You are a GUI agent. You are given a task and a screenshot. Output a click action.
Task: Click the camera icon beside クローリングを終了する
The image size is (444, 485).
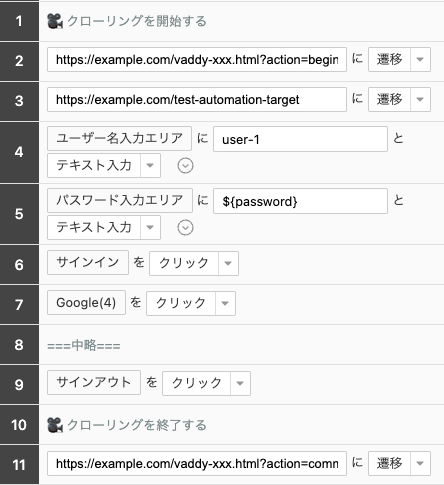tap(55, 425)
